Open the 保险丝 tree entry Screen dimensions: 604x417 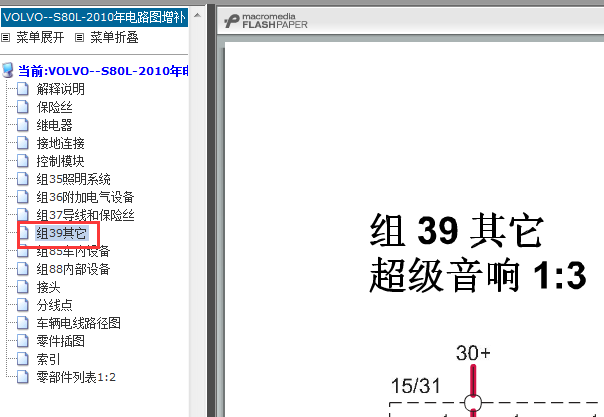click(x=54, y=107)
